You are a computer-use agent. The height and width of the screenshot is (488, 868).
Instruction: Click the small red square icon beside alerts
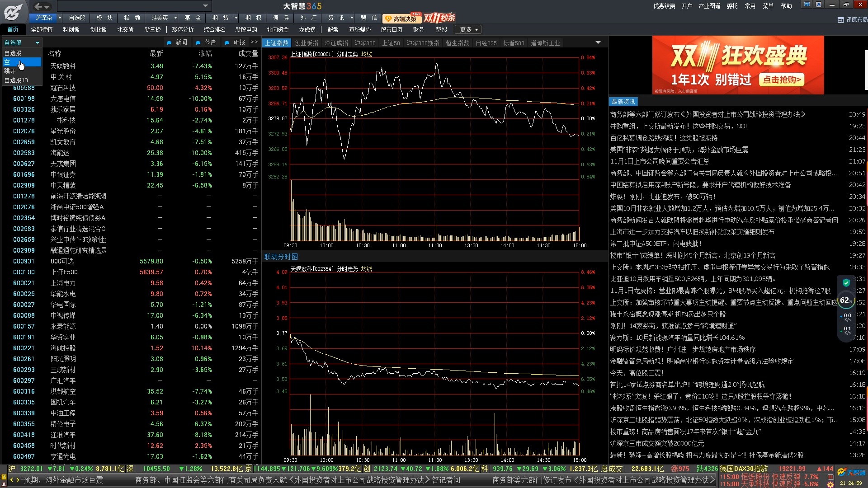(830, 477)
